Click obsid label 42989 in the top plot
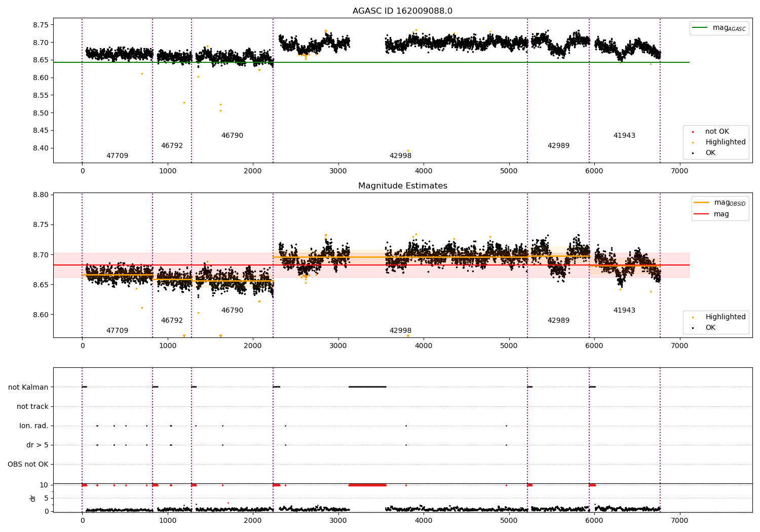The width and height of the screenshot is (760, 532). pyautogui.click(x=558, y=145)
